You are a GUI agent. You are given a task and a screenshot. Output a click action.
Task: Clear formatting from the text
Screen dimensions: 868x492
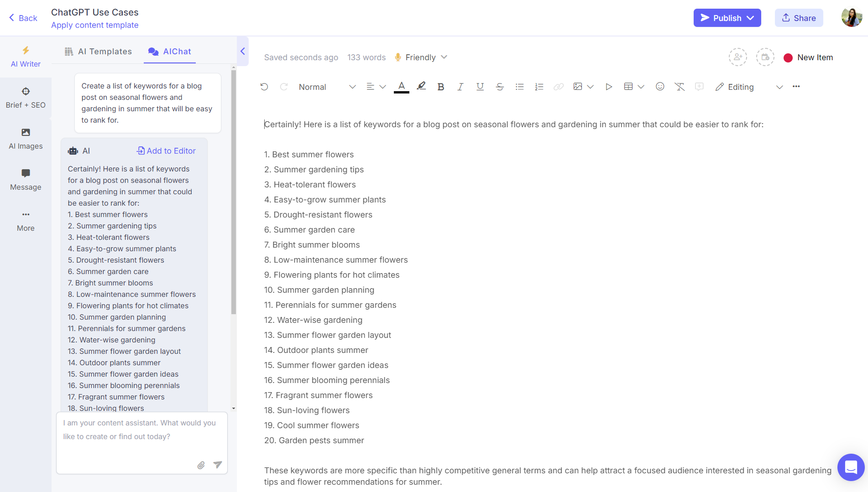pyautogui.click(x=680, y=87)
